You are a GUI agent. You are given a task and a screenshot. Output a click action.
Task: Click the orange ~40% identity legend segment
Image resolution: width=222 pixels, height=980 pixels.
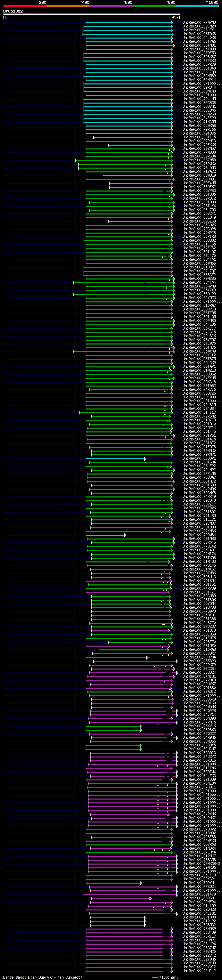(68, 6)
